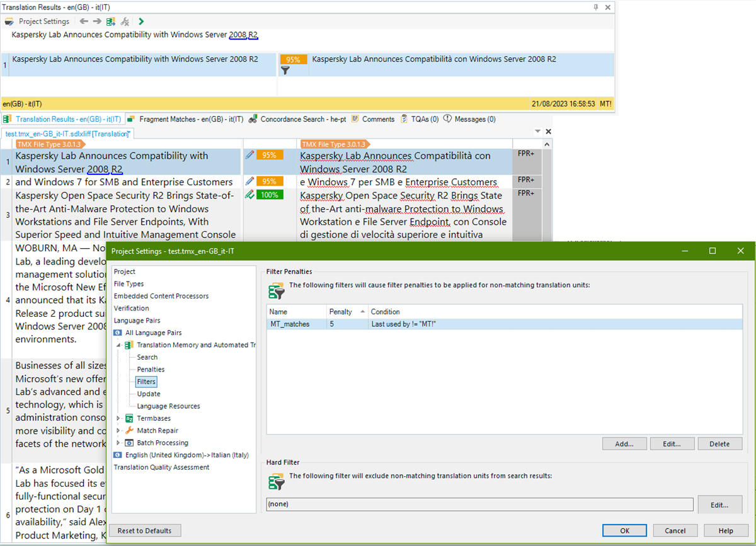Click the previous match left arrow icon

tap(83, 21)
